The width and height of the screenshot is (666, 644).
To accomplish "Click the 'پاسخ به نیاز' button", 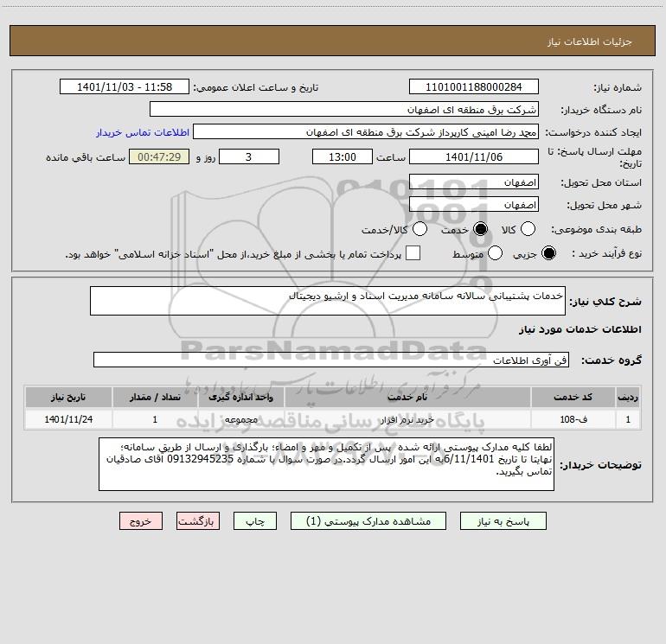I will (503, 521).
